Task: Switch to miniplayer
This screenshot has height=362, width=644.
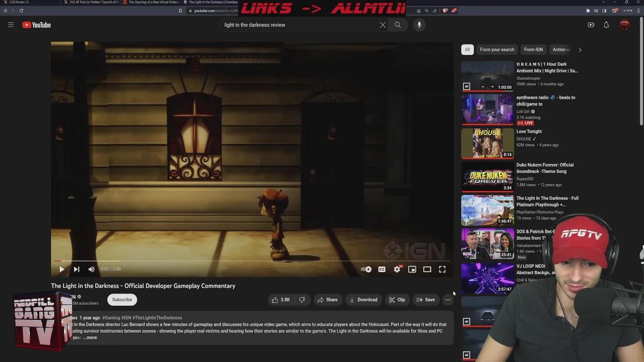Action: tap(412, 269)
